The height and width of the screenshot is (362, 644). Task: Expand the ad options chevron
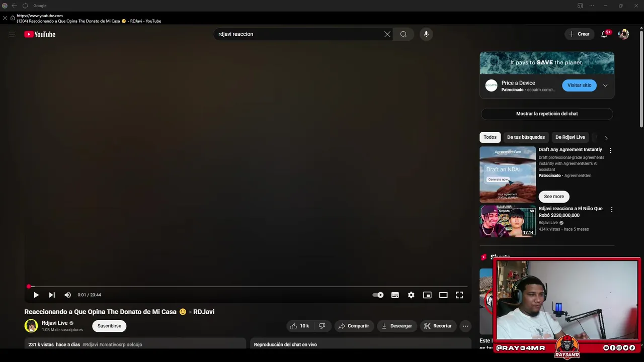605,85
